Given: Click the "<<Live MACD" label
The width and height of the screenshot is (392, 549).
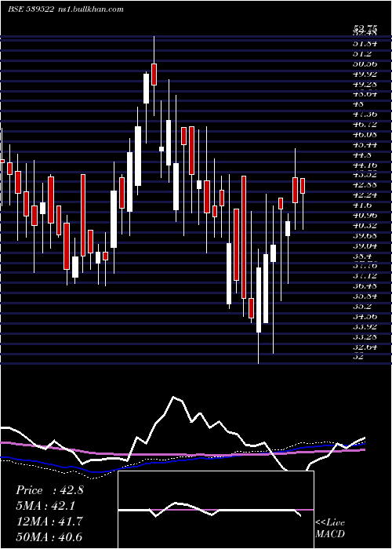Looking at the screenshot, I should pyautogui.click(x=330, y=528).
